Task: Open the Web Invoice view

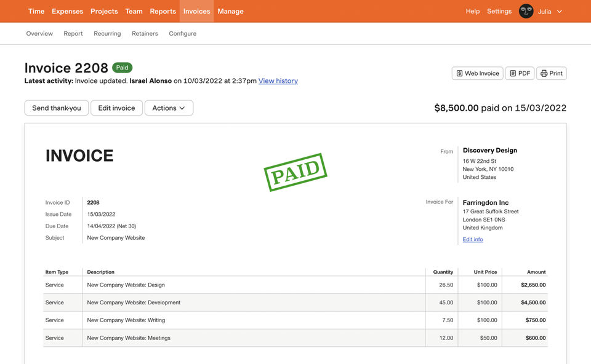Action: tap(478, 73)
